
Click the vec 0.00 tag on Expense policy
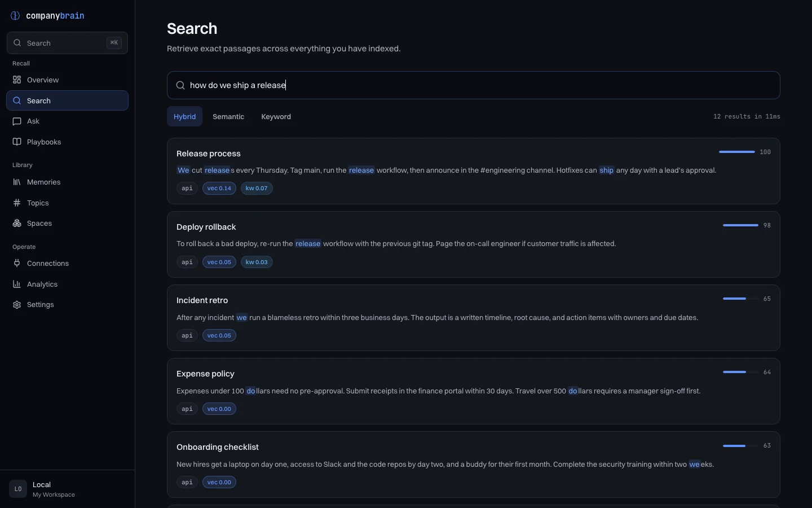[219, 409]
